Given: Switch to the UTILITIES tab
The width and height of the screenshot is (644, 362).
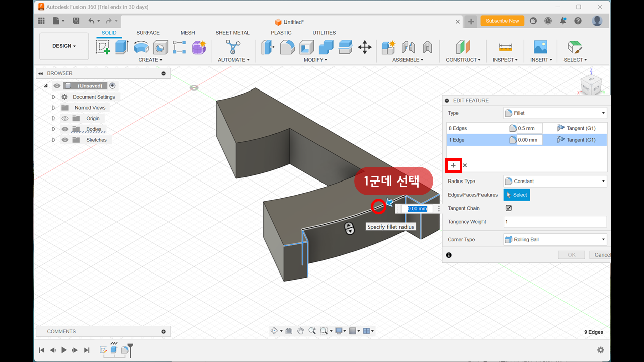Looking at the screenshot, I should coord(324,33).
